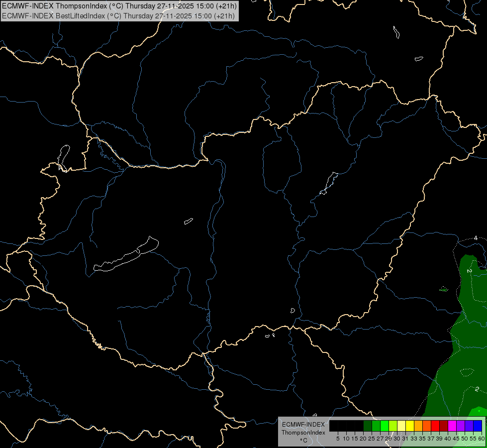Click the °C unit label in the legend
The height and width of the screenshot is (448, 487).
303,441
